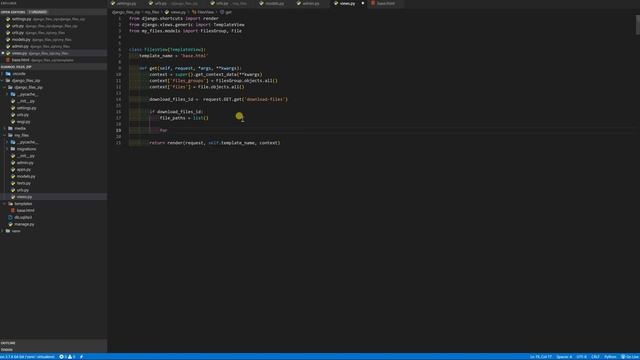Click the my_files breadcrumb segment
Viewport: 640px width, 360px height.
(x=152, y=12)
